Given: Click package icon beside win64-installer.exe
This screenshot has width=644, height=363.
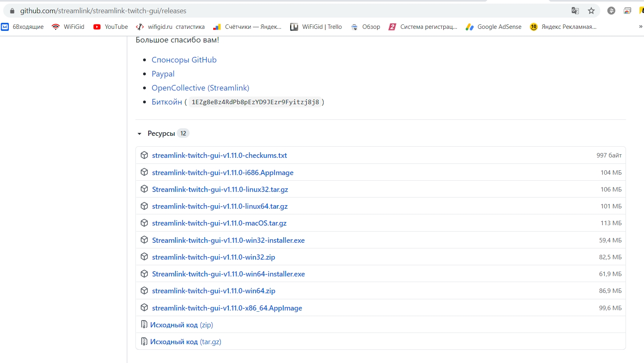Looking at the screenshot, I should click(144, 274).
